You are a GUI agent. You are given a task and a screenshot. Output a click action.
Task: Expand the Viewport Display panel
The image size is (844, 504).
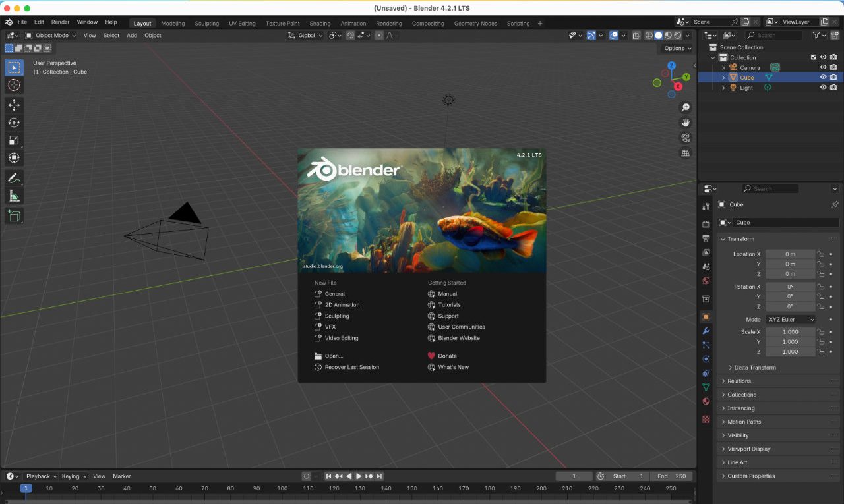point(778,449)
